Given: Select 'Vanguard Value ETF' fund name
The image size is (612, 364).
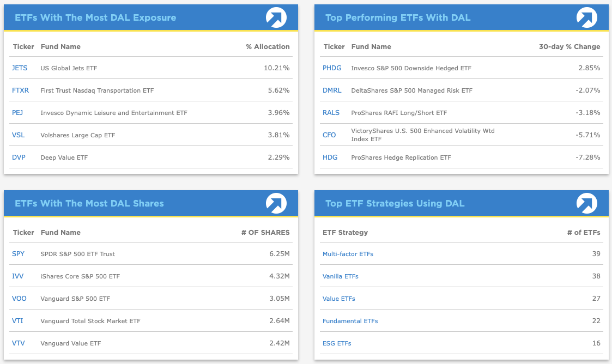Looking at the screenshot, I should pos(71,343).
